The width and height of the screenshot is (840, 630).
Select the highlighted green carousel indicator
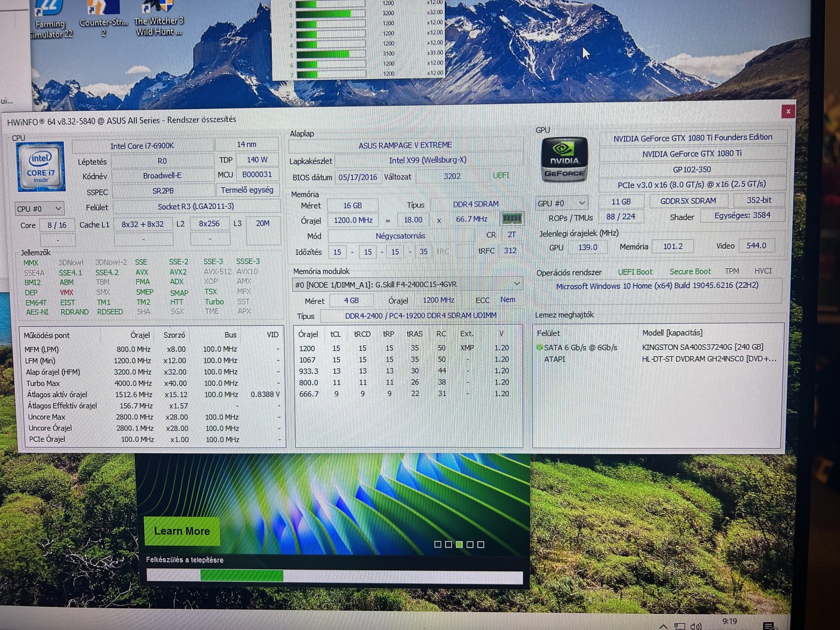coord(459,544)
